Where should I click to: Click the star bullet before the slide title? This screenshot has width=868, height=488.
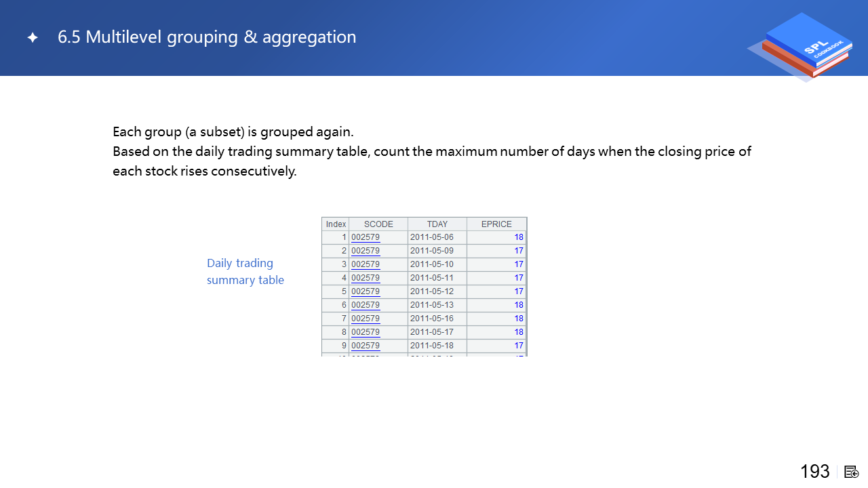pos(33,38)
